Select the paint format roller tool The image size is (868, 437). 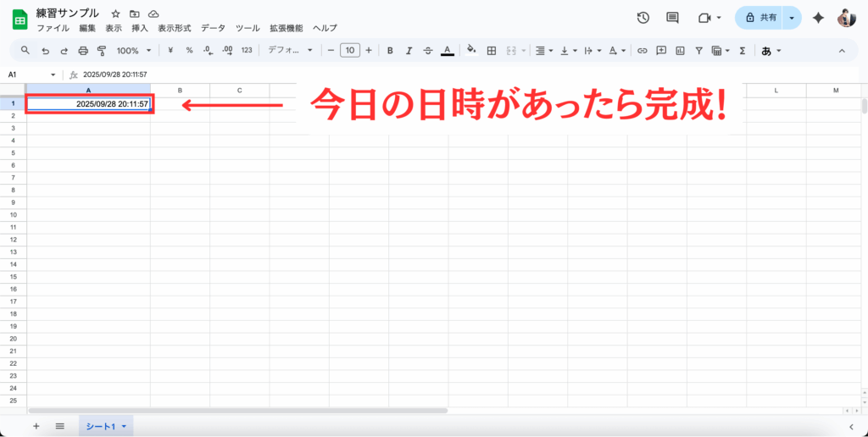(102, 51)
